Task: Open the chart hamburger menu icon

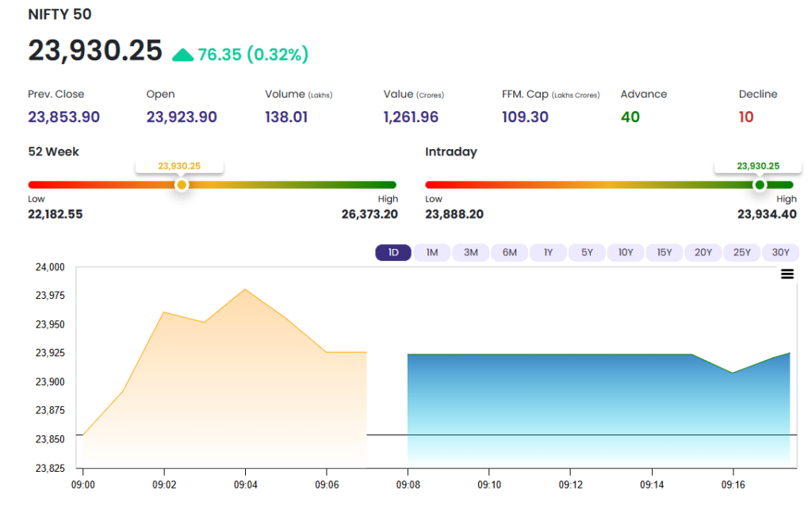Action: coord(787,274)
